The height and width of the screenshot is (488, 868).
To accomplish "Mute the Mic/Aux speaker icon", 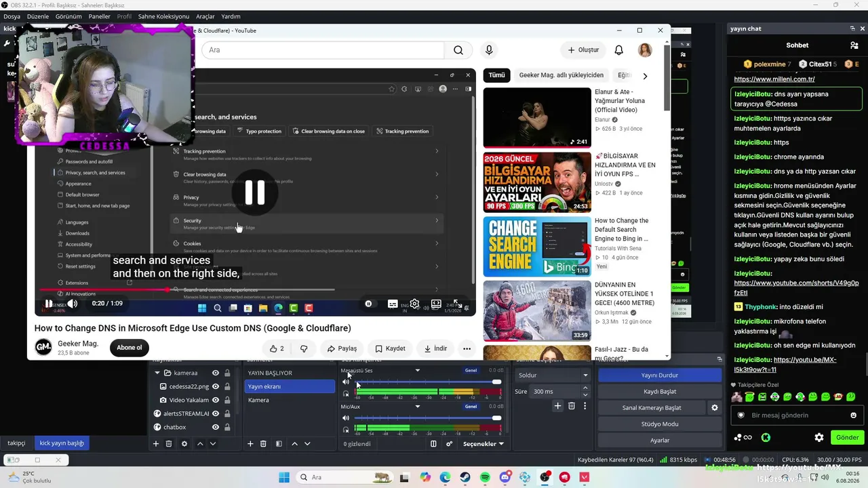I will (346, 418).
